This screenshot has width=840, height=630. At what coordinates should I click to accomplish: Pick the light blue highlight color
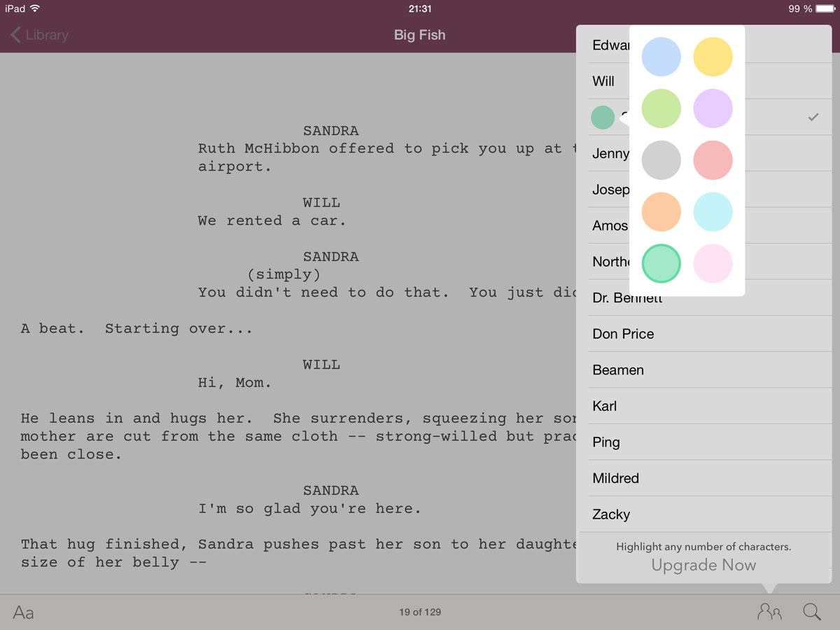click(661, 57)
